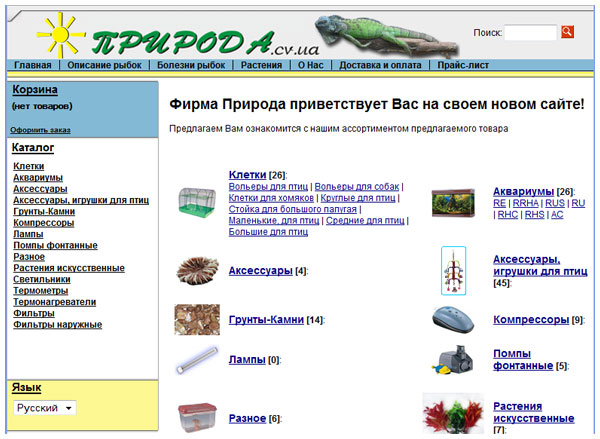The height and width of the screenshot is (439, 600).
Task: Open the RHS aquarium subcategory
Action: pyautogui.click(x=535, y=215)
